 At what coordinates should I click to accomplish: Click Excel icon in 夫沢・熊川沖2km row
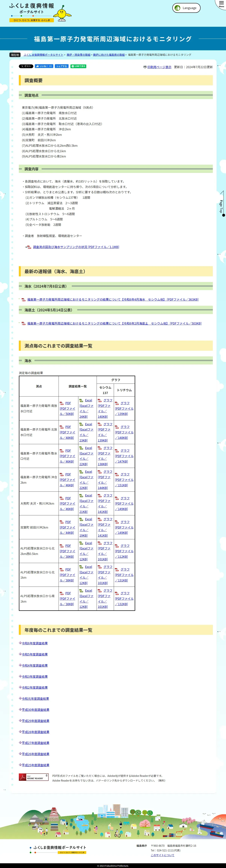point(81,496)
